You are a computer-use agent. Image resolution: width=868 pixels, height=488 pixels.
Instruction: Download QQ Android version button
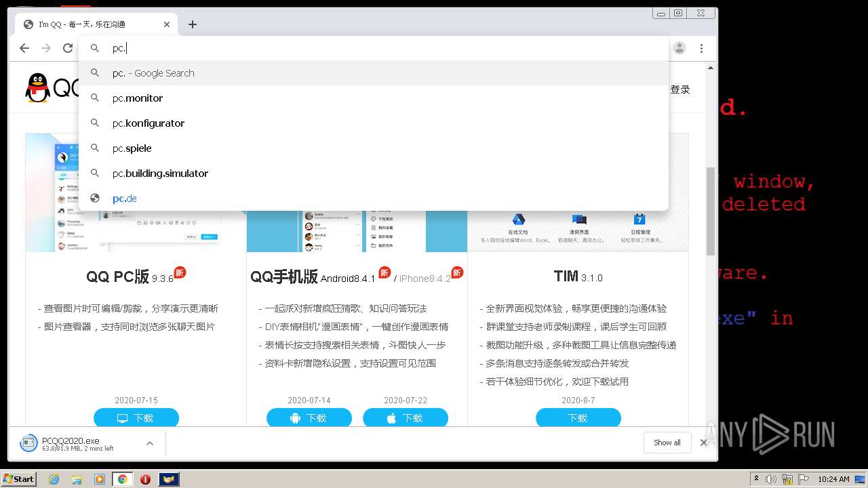(x=309, y=418)
